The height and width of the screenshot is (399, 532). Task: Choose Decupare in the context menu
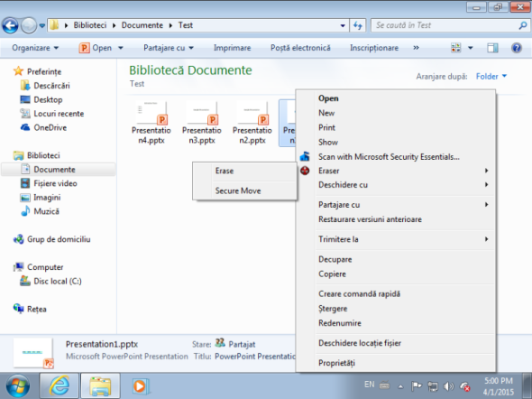click(x=396, y=259)
